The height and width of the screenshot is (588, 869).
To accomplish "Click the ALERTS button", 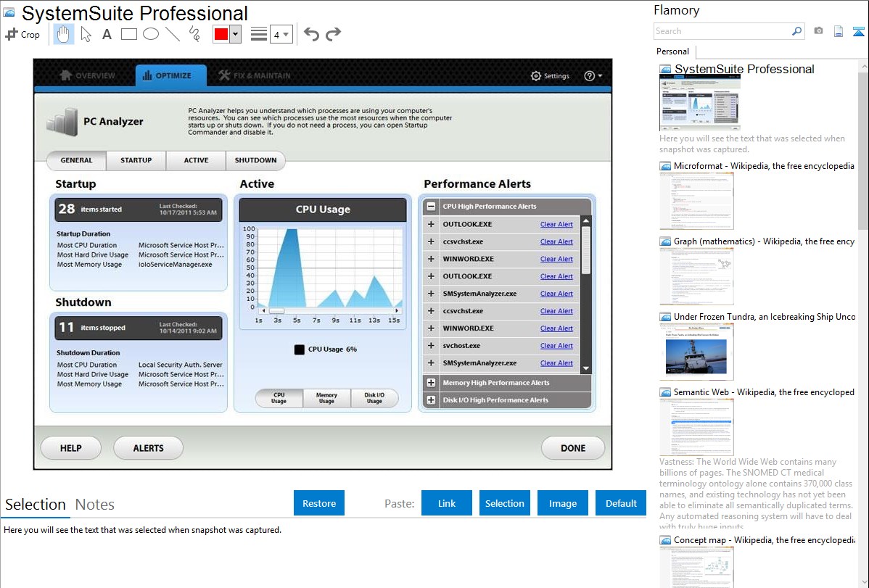I will pyautogui.click(x=148, y=448).
